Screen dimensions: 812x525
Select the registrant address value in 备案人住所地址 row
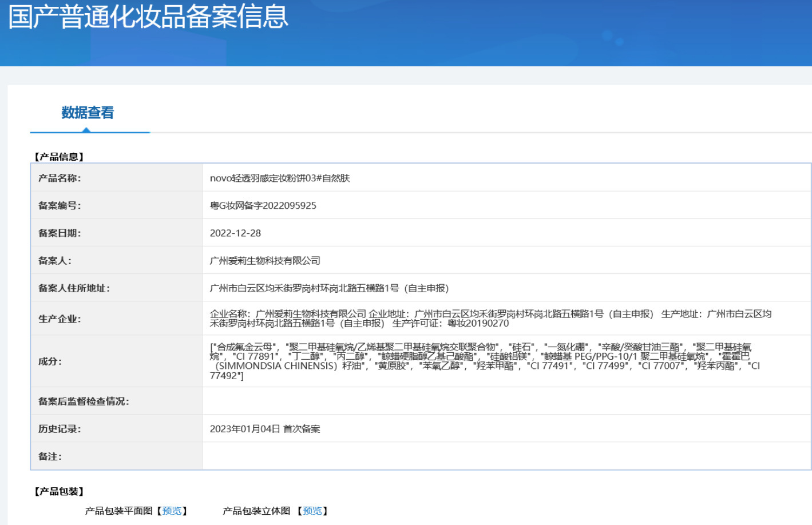click(x=329, y=288)
